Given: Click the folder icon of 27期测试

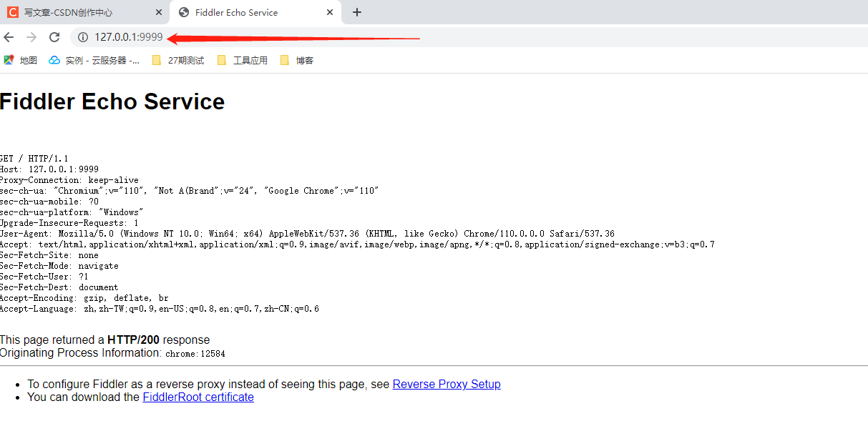Looking at the screenshot, I should [157, 61].
